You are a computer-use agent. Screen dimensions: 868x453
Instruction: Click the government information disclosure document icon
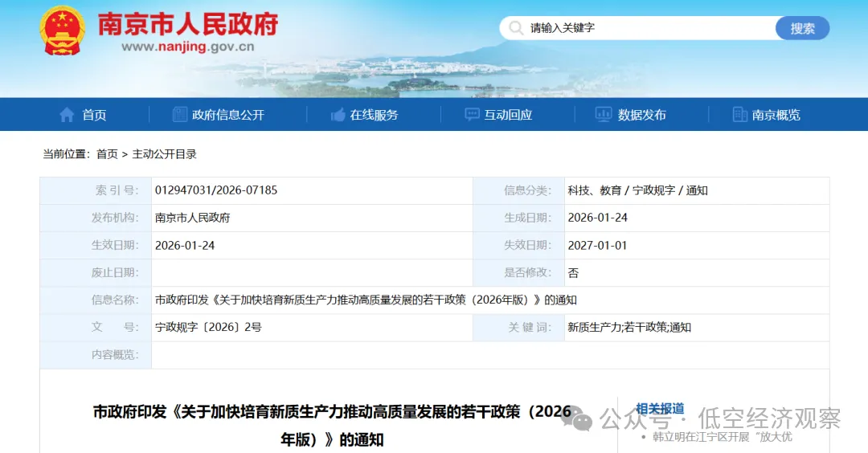pyautogui.click(x=180, y=115)
